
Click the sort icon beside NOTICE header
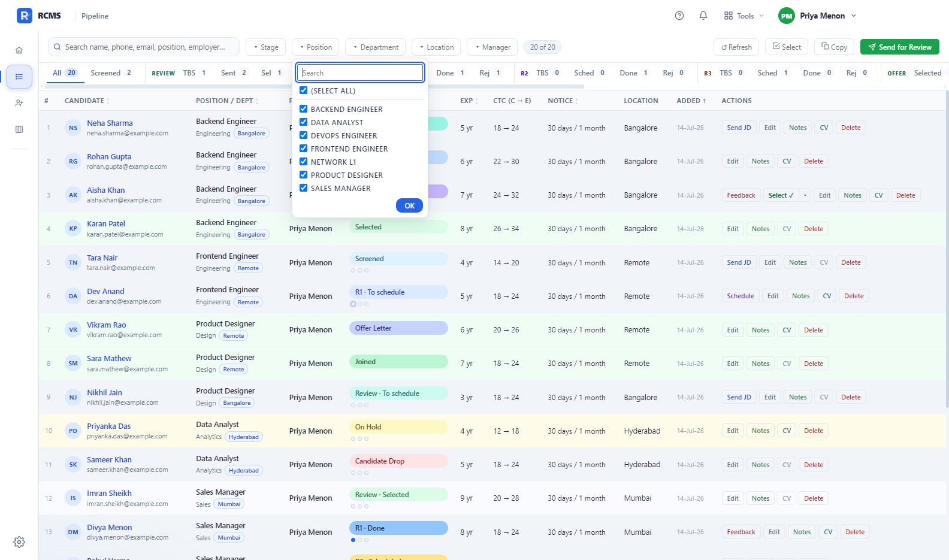577,101
